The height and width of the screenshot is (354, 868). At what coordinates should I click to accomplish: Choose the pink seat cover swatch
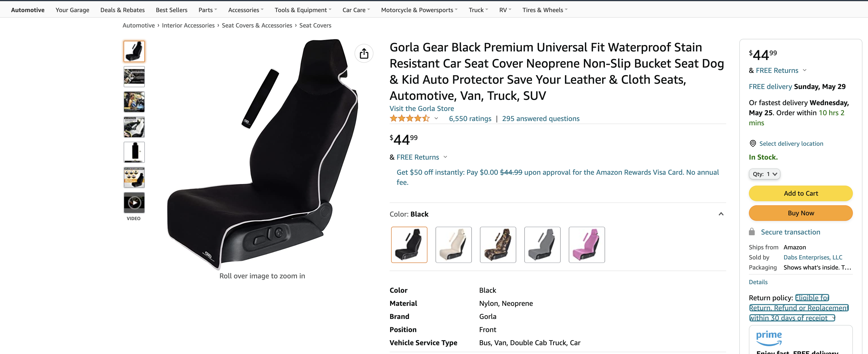(x=587, y=245)
